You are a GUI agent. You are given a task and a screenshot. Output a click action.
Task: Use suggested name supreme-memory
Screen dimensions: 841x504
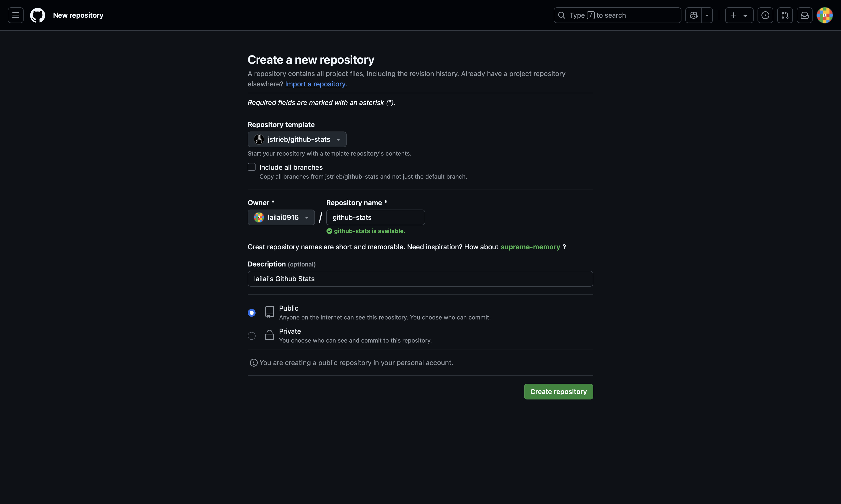(x=530, y=247)
